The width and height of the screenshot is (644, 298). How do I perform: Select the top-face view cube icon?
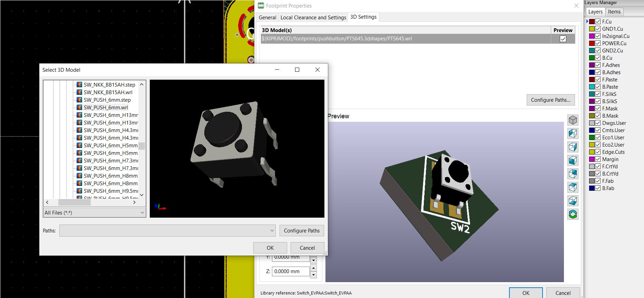pyautogui.click(x=573, y=187)
